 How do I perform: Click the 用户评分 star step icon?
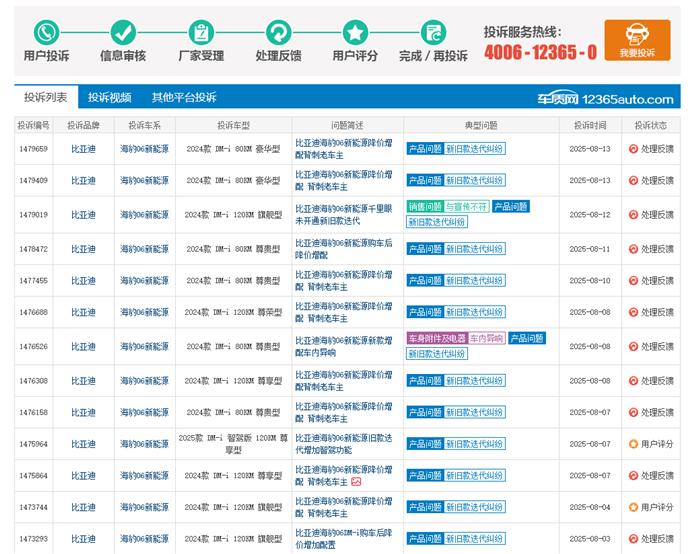pyautogui.click(x=355, y=32)
